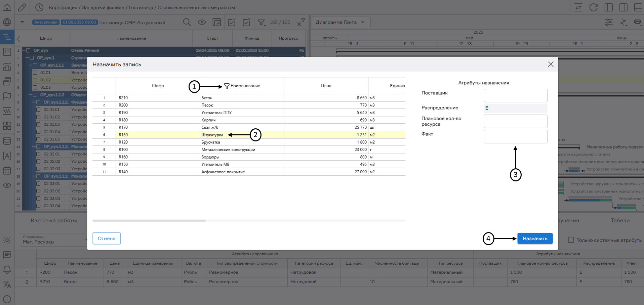The width and height of the screenshot is (644, 305).
Task: Click the home icon in the top bar
Action: [7, 7]
